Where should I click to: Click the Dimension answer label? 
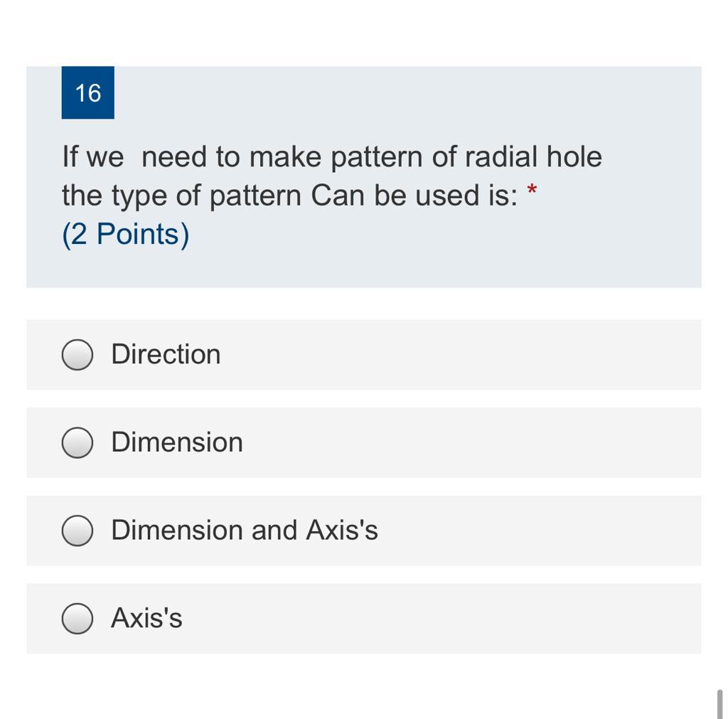pos(177,442)
